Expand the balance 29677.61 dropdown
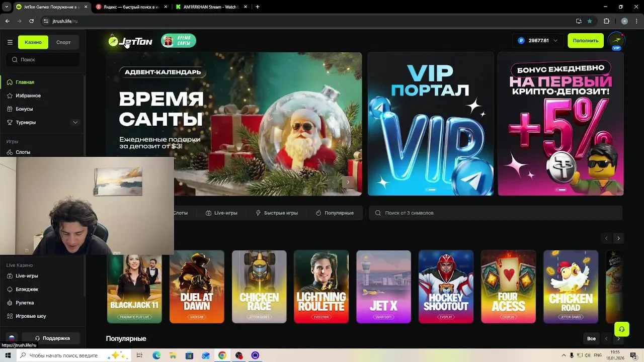The image size is (644, 362). 555,41
